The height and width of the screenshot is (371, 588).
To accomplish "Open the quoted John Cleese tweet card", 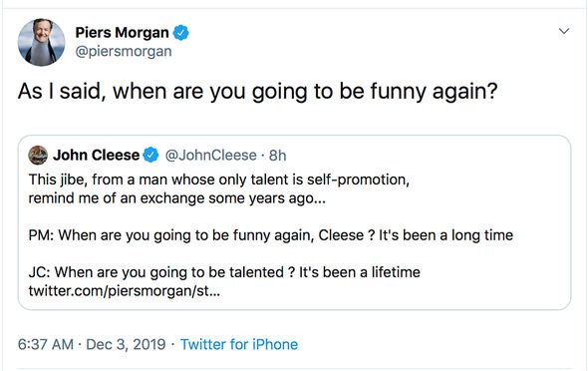I will point(294,222).
